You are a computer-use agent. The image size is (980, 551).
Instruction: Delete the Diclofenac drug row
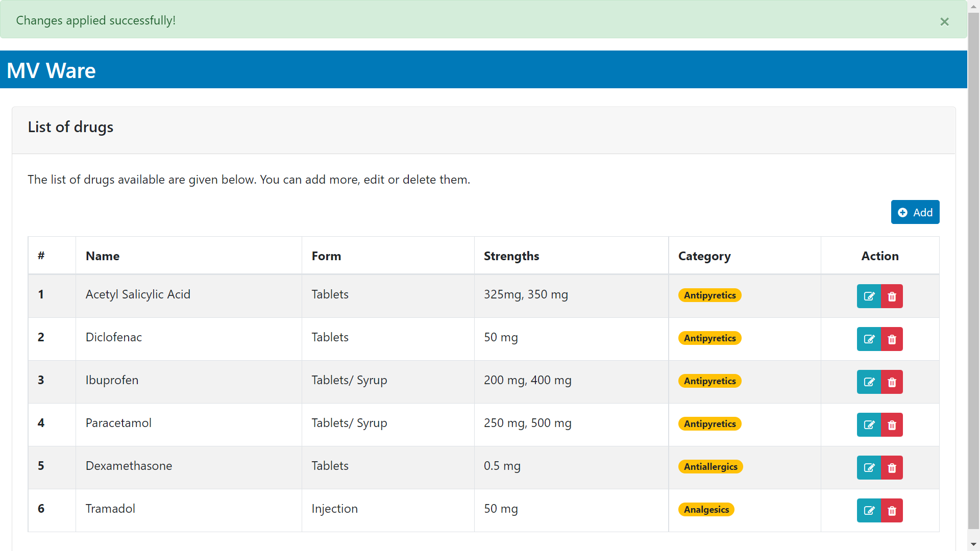click(892, 339)
